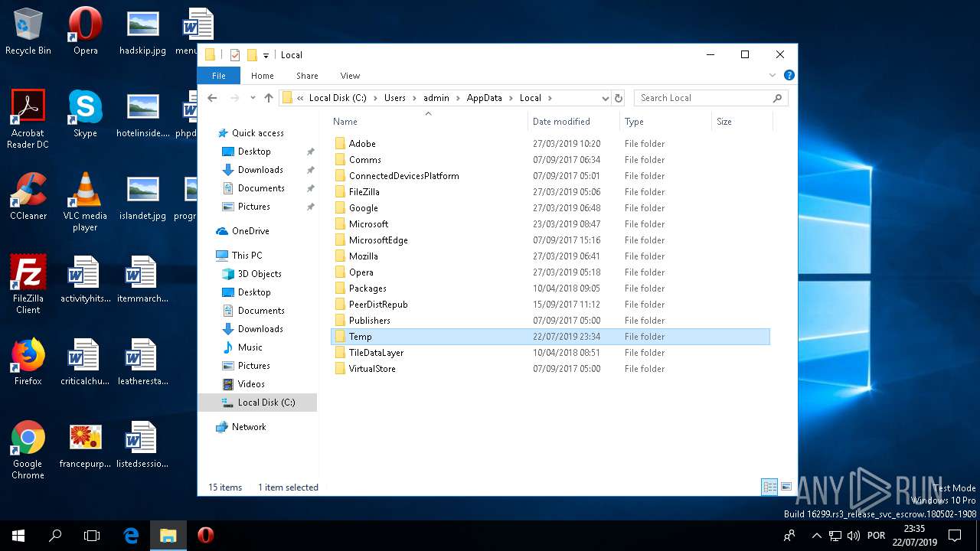Screen dimensions: 980x551
Task: Open Explorer Help question mark icon
Action: click(x=789, y=75)
